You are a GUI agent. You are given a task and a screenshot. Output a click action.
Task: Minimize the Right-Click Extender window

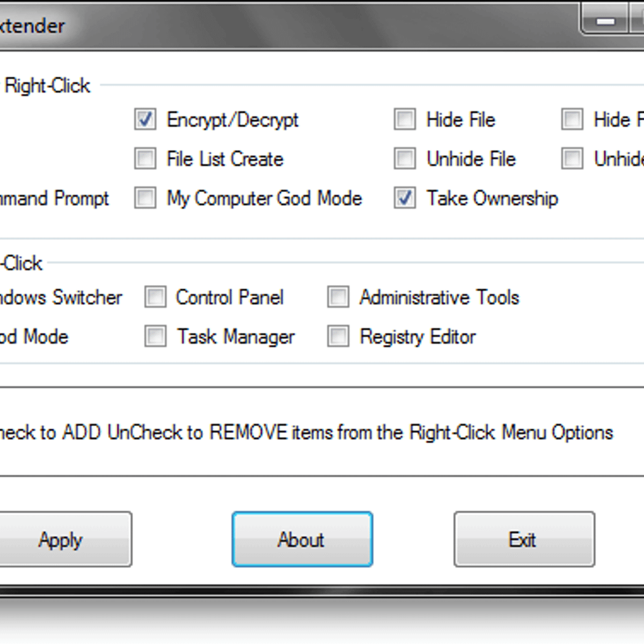point(605,21)
